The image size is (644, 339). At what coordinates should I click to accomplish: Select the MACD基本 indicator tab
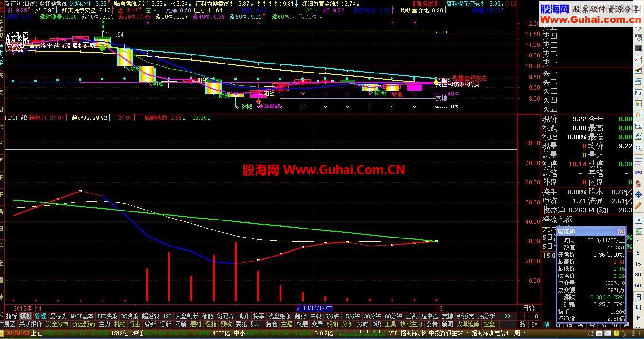82,316
